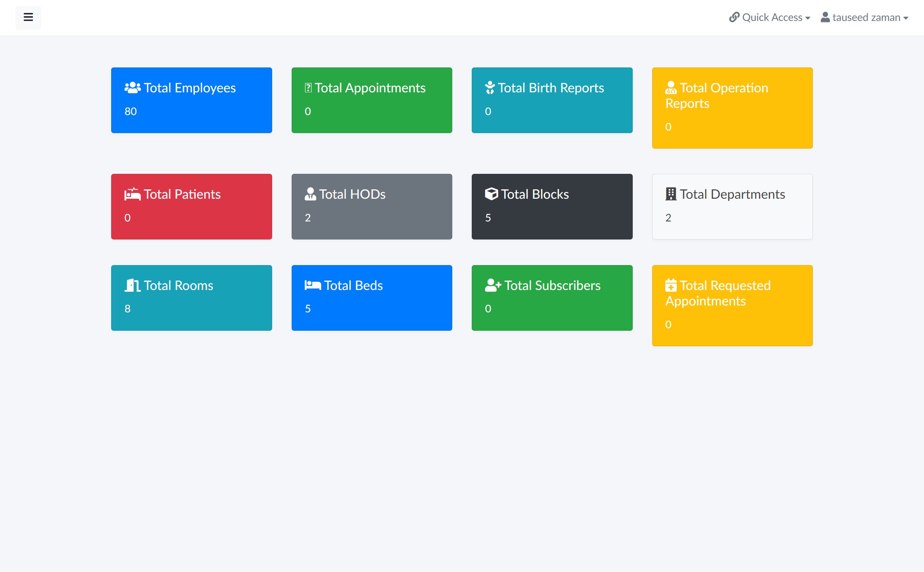The width and height of the screenshot is (924, 572).
Task: Click the Total Operation Reports doctor icon
Action: click(x=671, y=88)
